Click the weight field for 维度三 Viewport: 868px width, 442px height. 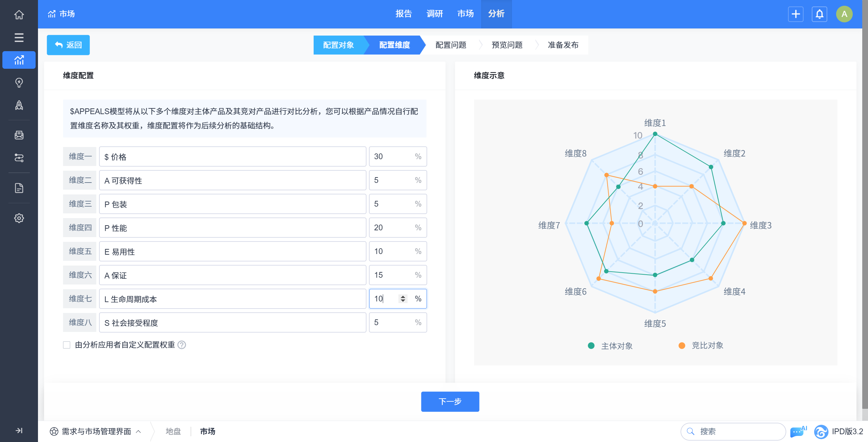(398, 204)
